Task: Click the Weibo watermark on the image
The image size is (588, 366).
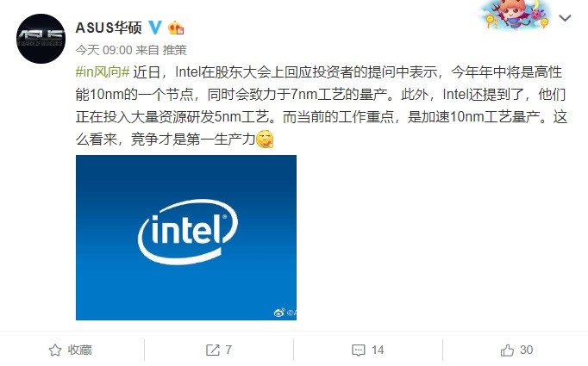Action: (281, 310)
